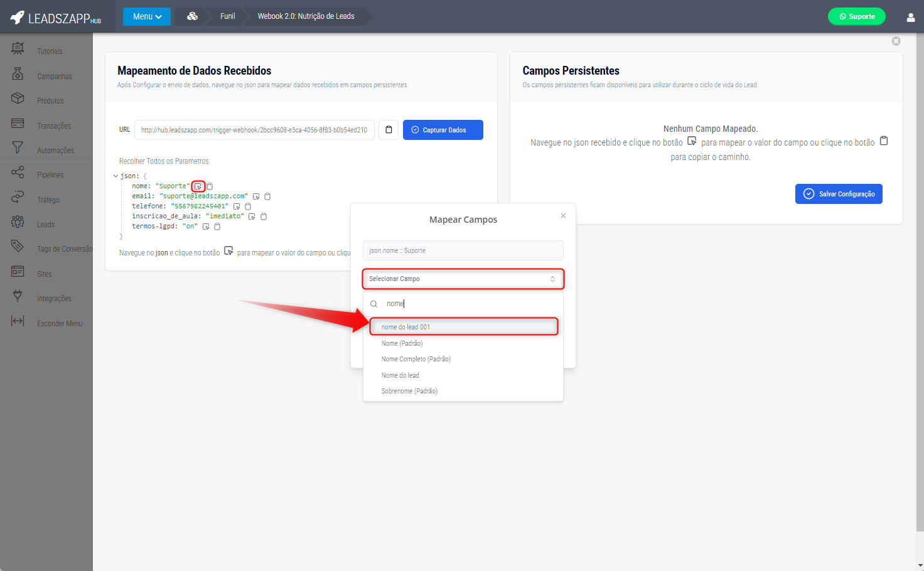Click the copy icon next to termos-lgpd
Viewport: 924px width, 571px height.
(x=217, y=227)
